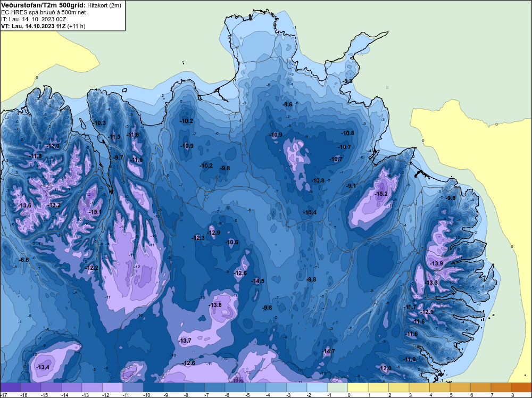Click legend swatch between -17 and -16
Image resolution: width=532 pixels, height=398 pixels.
point(11,388)
